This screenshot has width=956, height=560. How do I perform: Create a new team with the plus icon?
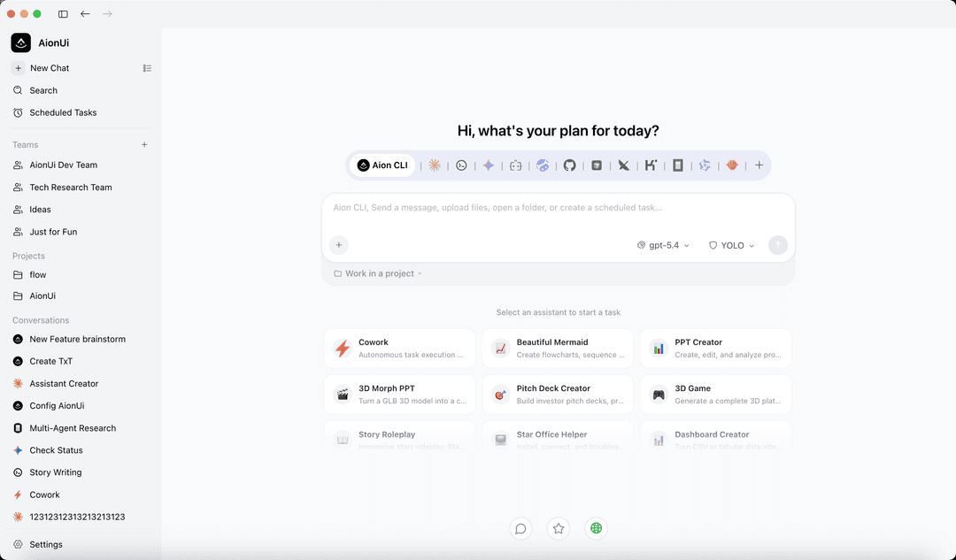(x=144, y=144)
